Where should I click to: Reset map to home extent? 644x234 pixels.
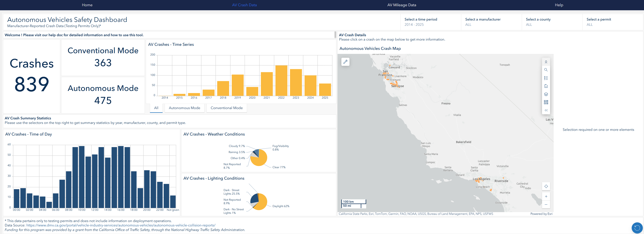pos(546,86)
